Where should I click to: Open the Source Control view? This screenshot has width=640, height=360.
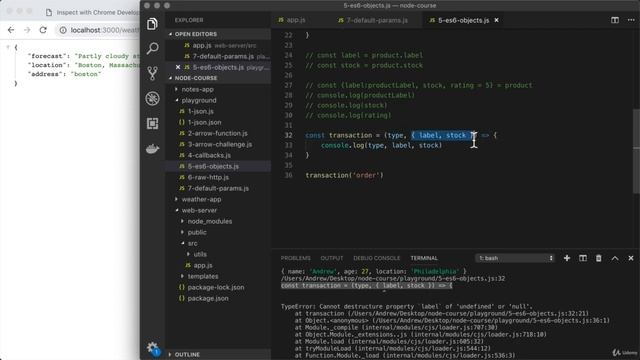[152, 73]
